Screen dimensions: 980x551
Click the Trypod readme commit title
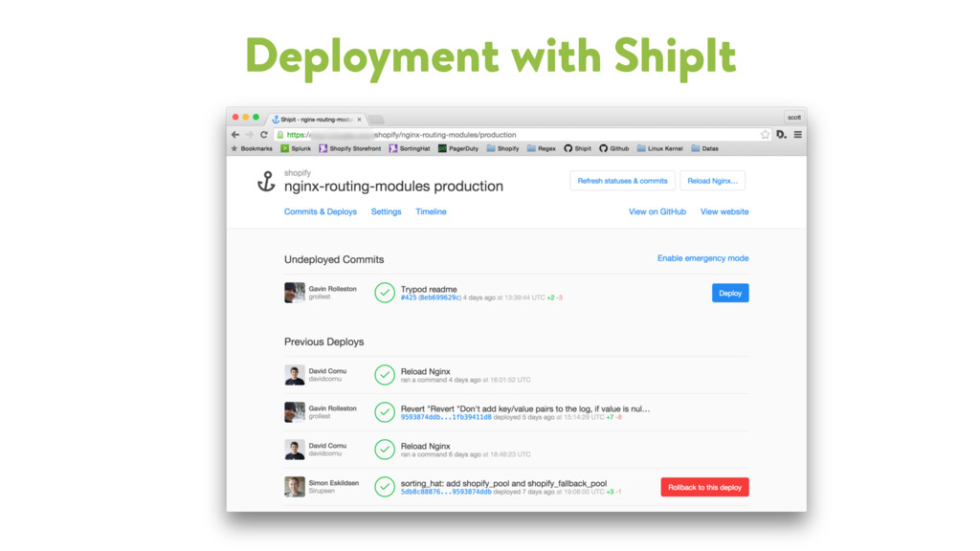(429, 289)
